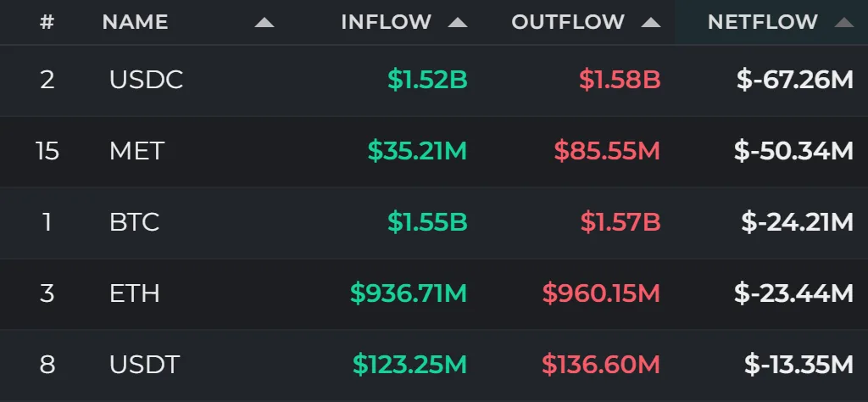This screenshot has height=402, width=868.
Task: Select BTC netflow $-24.21M
Action: click(x=797, y=222)
